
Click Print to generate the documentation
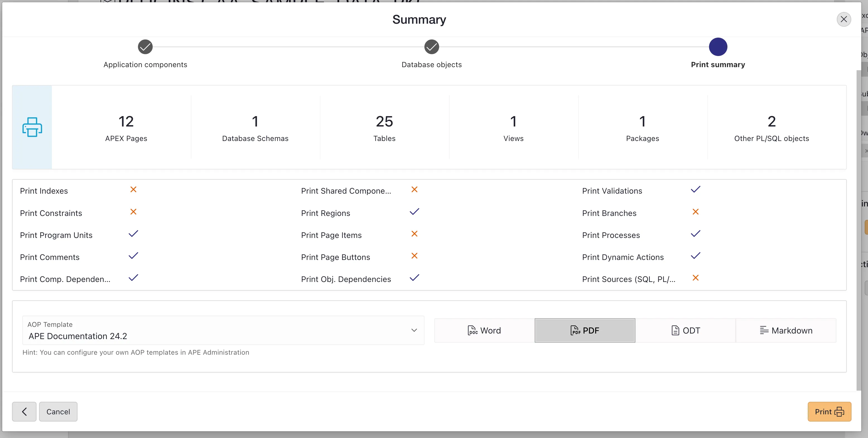coord(829,412)
